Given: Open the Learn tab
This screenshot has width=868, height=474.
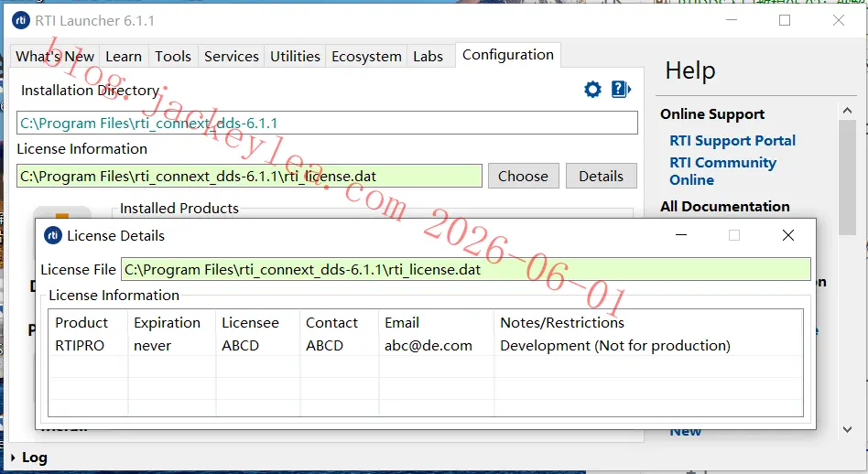Looking at the screenshot, I should point(124,57).
